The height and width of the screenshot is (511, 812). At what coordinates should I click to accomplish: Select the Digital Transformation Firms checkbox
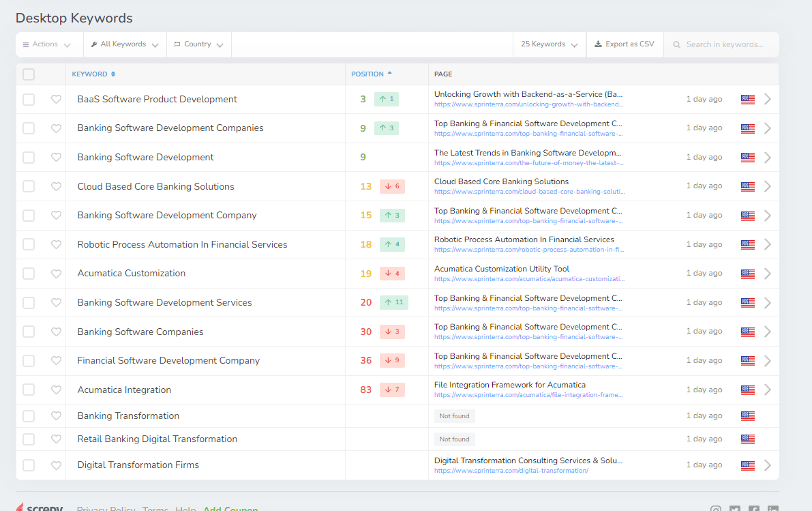point(29,465)
